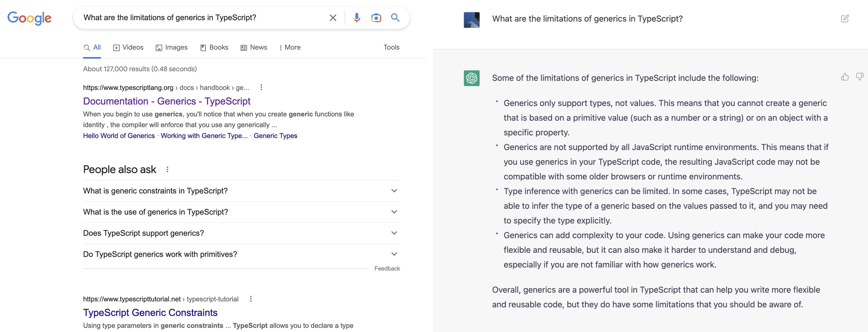The image size is (868, 332).
Task: Switch to the Images search tab
Action: click(172, 48)
